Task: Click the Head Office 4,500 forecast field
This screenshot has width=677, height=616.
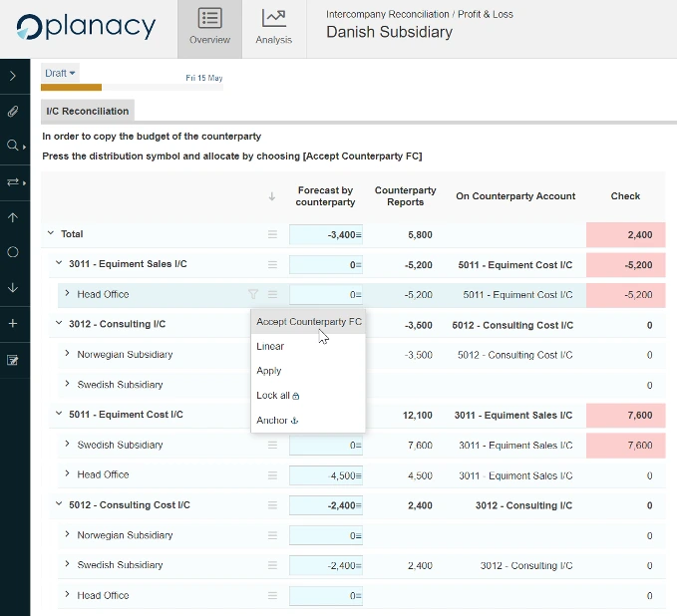Action: tap(325, 475)
